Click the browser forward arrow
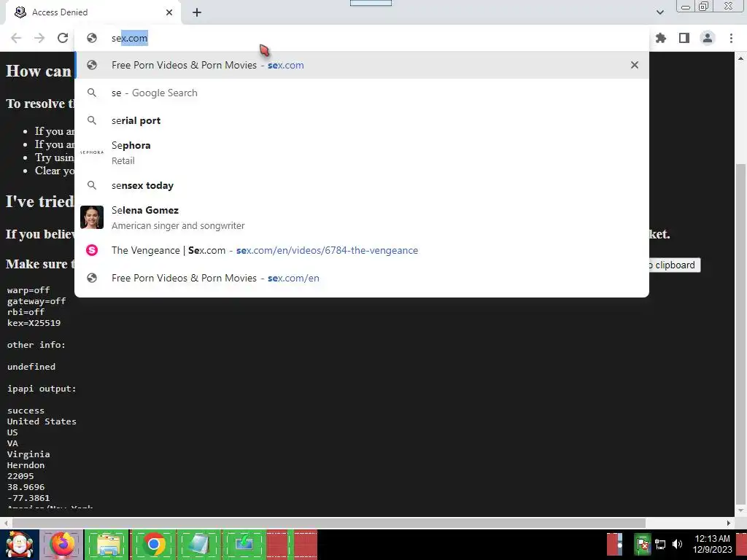The width and height of the screenshot is (747, 560). click(x=39, y=38)
